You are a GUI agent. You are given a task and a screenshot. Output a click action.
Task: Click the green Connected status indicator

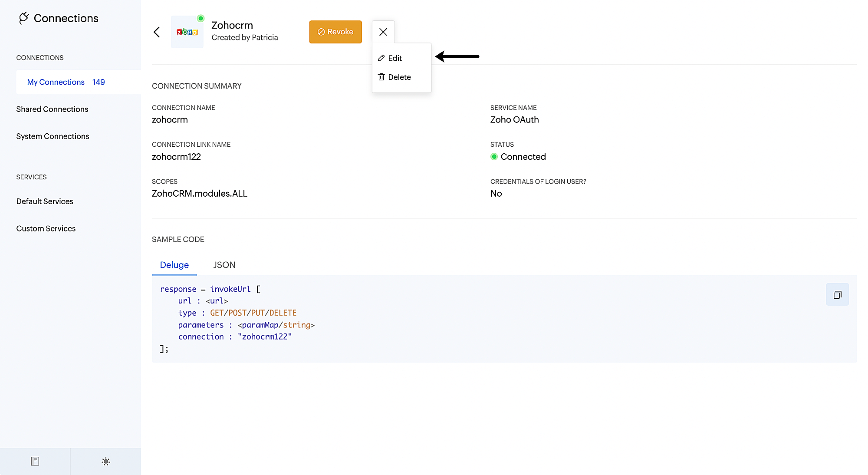point(494,157)
